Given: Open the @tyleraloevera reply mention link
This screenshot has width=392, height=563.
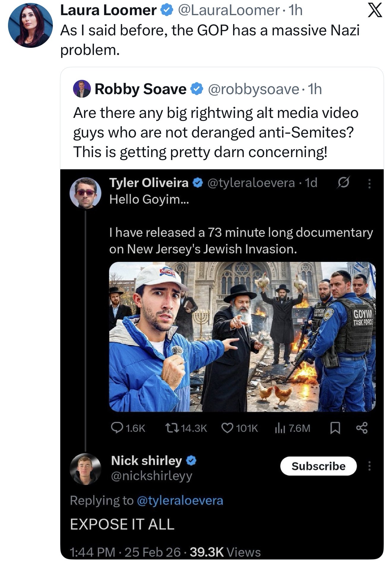Looking at the screenshot, I should (180, 500).
